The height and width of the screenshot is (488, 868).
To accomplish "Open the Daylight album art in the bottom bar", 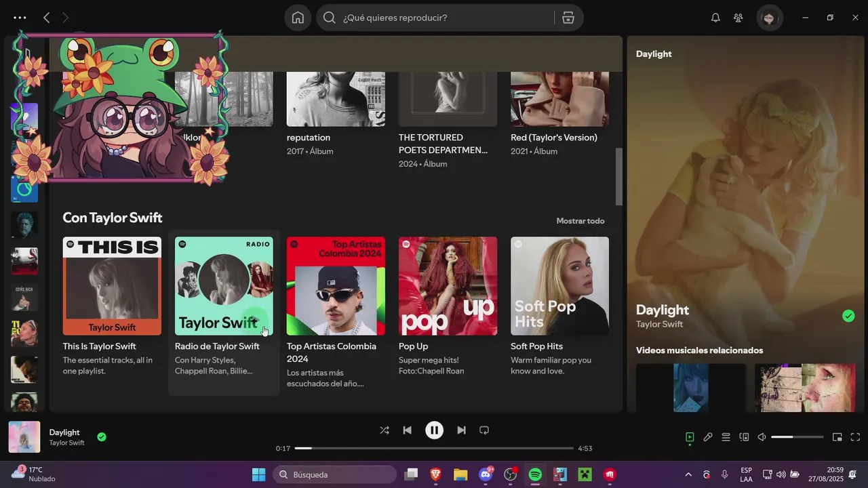I will pyautogui.click(x=24, y=437).
